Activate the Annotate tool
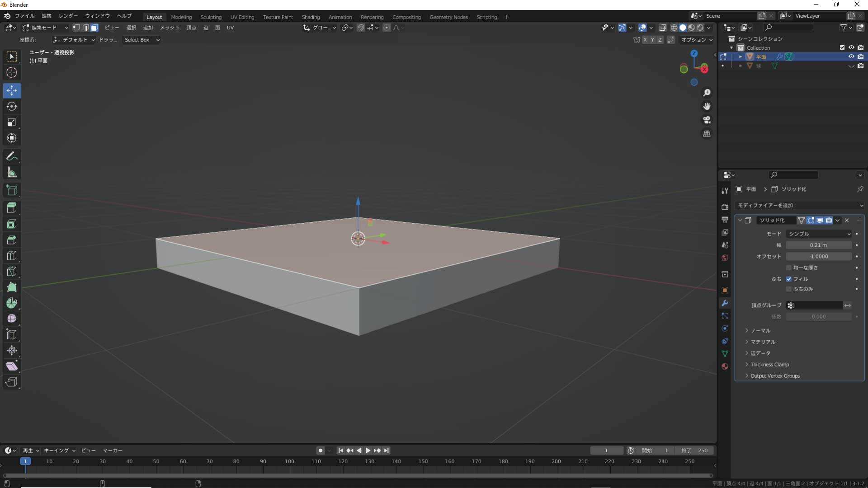The width and height of the screenshot is (868, 488). coord(12,156)
